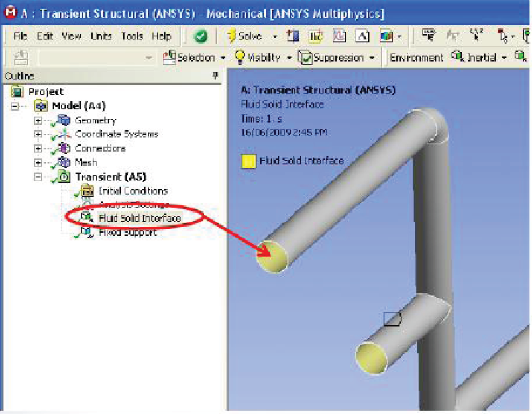Select Geometry in outline tree
The height and width of the screenshot is (414, 532).
point(95,120)
